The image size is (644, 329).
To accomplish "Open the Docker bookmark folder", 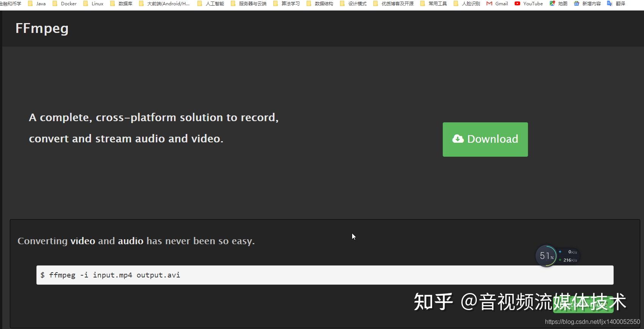I will (64, 3).
